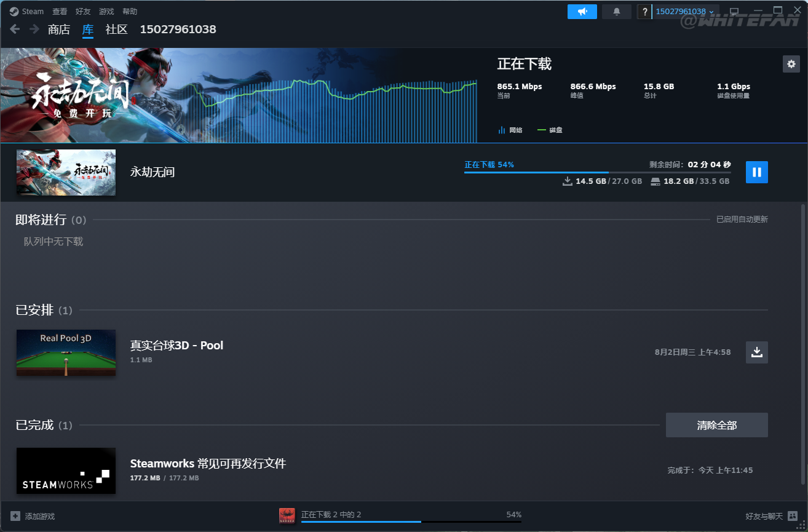Open the 游戏 menu
808x532 pixels.
pyautogui.click(x=106, y=12)
